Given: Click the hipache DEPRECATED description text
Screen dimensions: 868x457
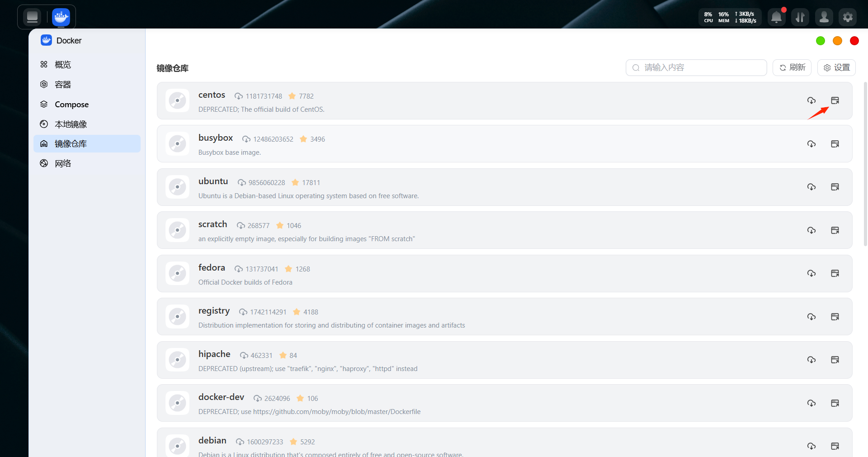Looking at the screenshot, I should tap(308, 369).
